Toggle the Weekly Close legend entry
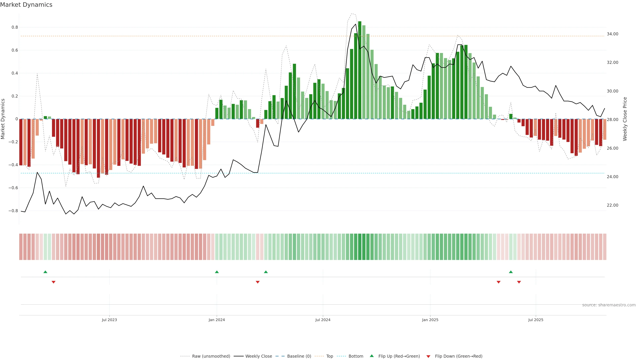 [258, 356]
